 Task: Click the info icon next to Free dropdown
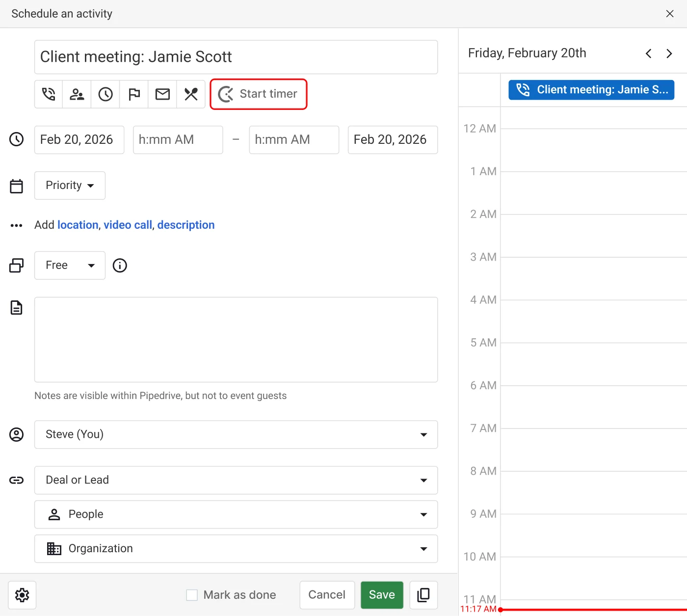coord(120,265)
